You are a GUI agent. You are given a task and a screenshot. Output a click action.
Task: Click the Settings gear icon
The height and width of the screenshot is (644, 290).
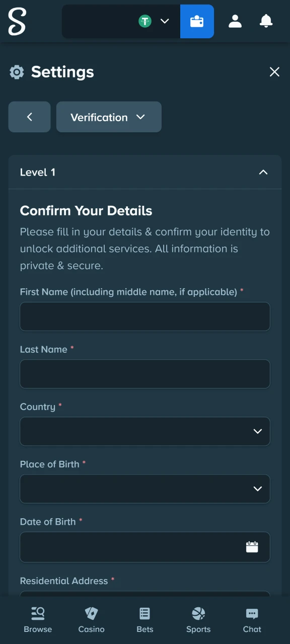(x=17, y=72)
